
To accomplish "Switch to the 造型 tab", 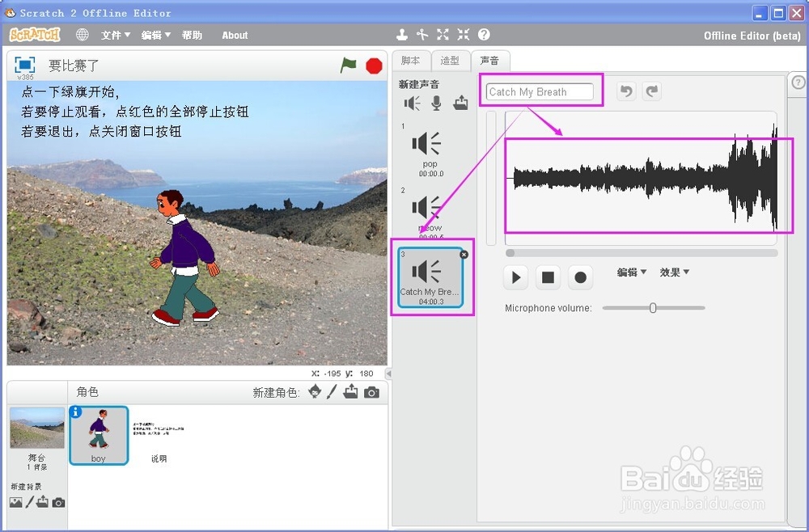I will click(450, 61).
